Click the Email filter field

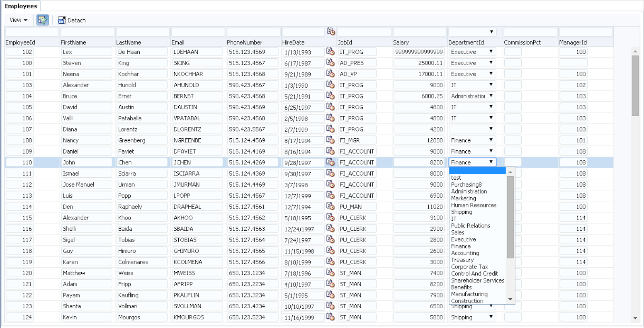198,32
